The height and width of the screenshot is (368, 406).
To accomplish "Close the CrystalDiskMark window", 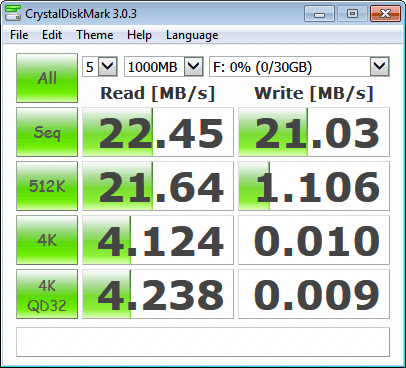I will pyautogui.click(x=385, y=14).
